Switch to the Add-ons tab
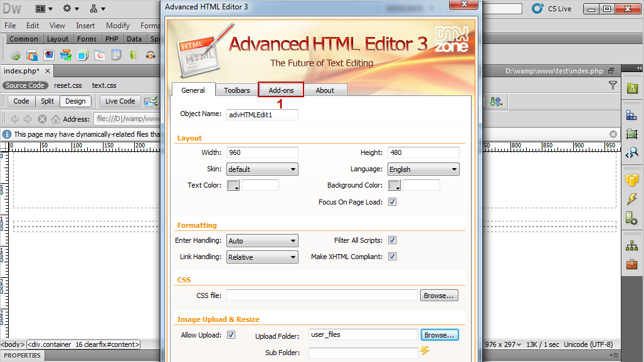The width and height of the screenshot is (644, 362). pyautogui.click(x=282, y=90)
